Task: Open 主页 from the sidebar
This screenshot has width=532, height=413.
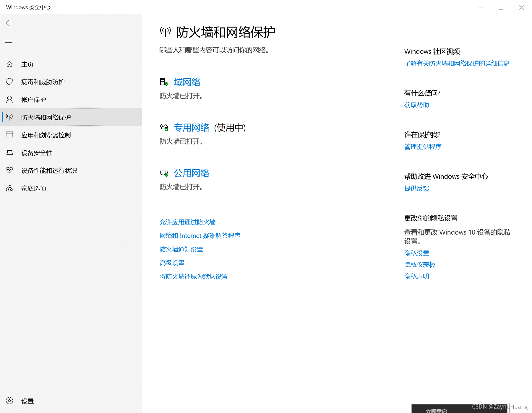Action: pos(71,64)
